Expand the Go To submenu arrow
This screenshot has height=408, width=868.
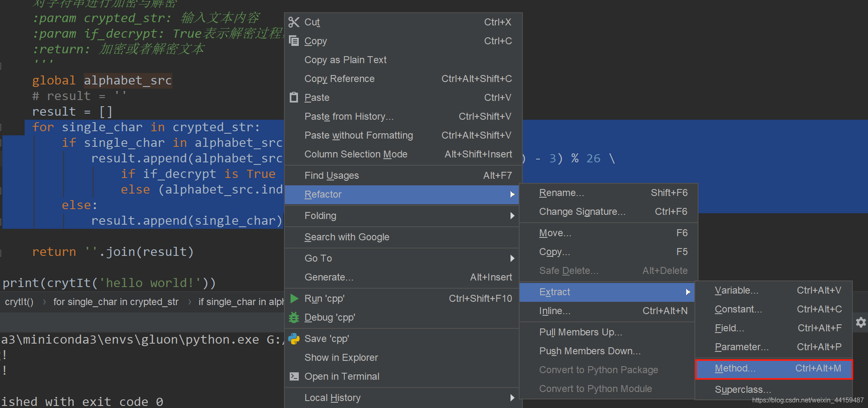pyautogui.click(x=512, y=258)
